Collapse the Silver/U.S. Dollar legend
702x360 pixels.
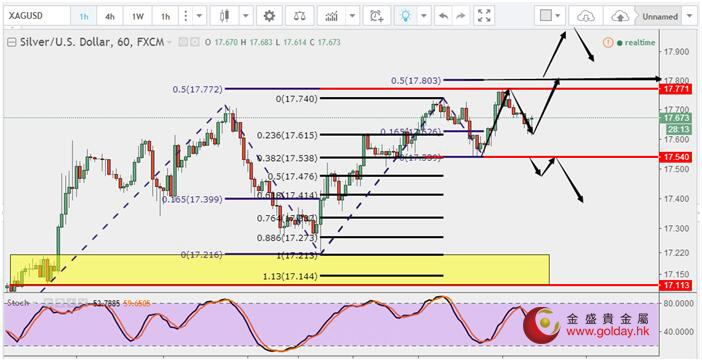pyautogui.click(x=12, y=43)
